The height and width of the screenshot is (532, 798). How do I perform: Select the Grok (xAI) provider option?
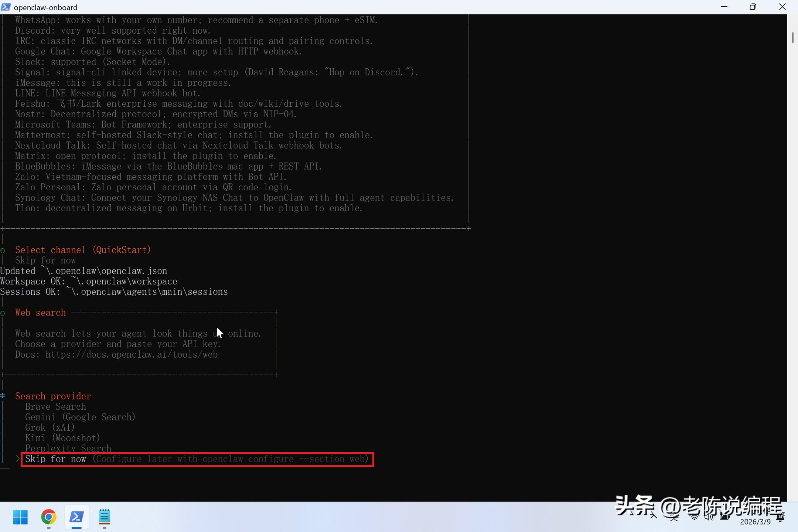click(x=50, y=427)
